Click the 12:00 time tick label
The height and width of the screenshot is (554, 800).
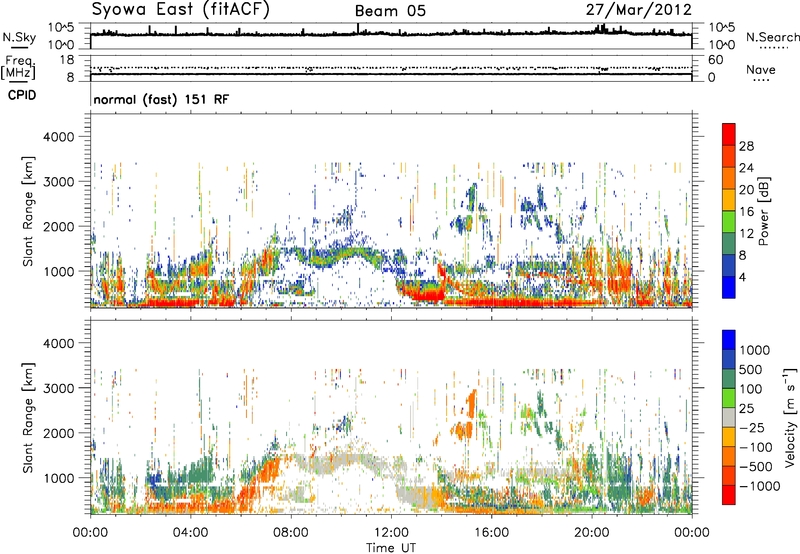click(x=391, y=533)
